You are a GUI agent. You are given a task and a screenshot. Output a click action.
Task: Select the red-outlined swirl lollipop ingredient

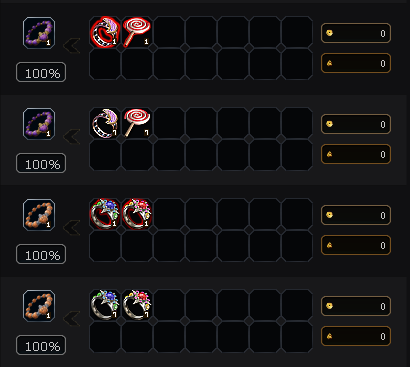pos(137,32)
